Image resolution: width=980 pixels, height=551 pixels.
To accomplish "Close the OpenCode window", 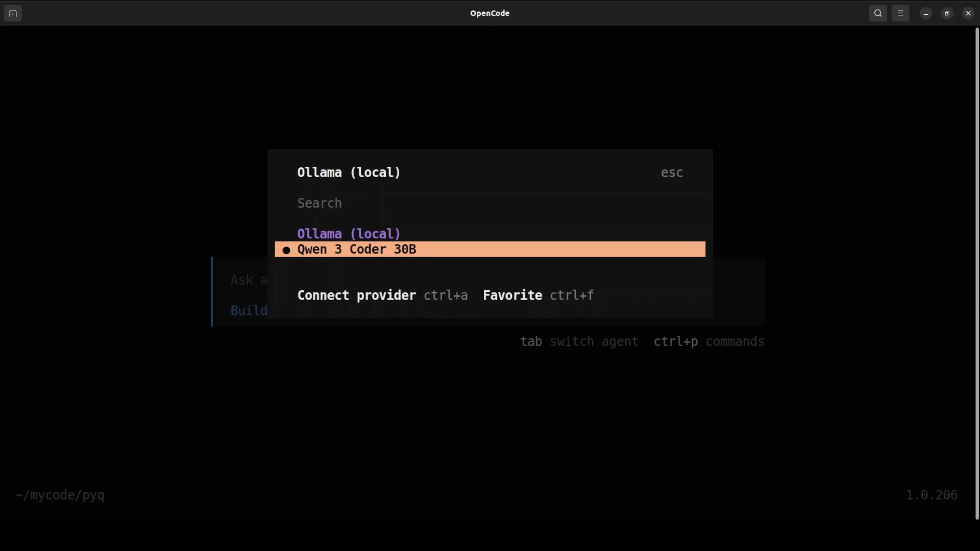I will 968,13.
